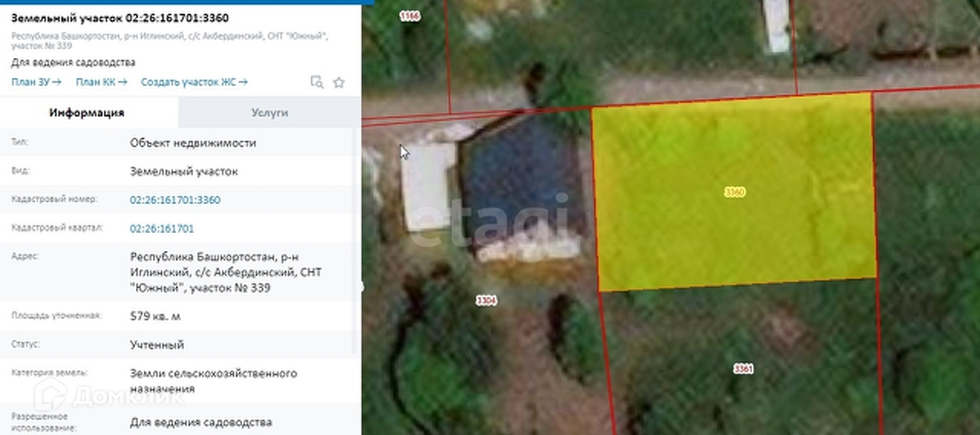Screen dimensions: 980x435
Task: Click the 3360 label inside yellow parcel
Action: [x=735, y=192]
